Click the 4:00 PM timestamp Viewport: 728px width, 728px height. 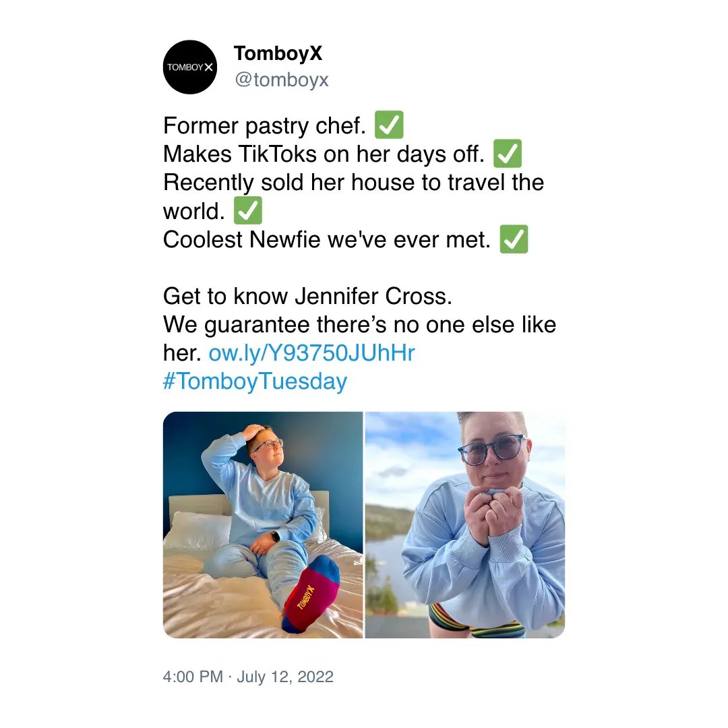[x=193, y=677]
